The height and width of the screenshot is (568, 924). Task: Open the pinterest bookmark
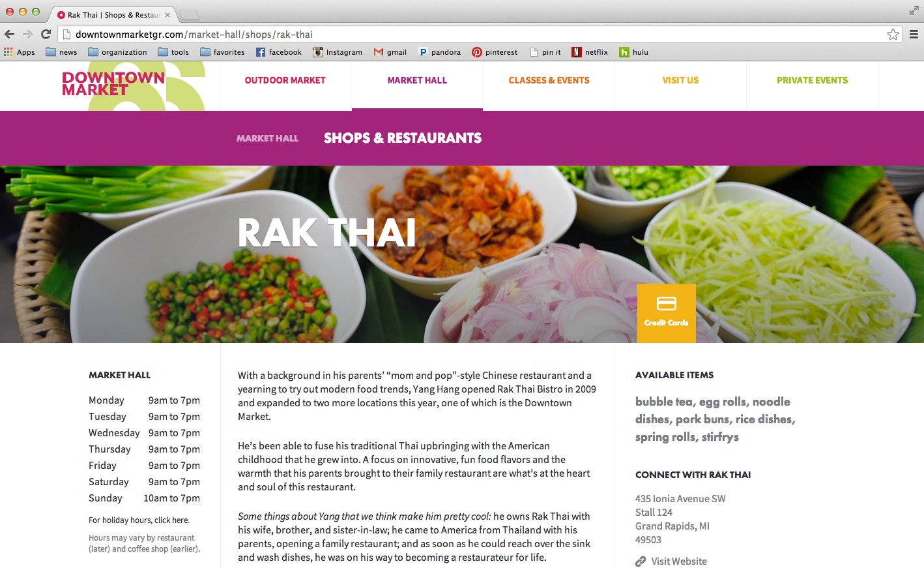[495, 52]
